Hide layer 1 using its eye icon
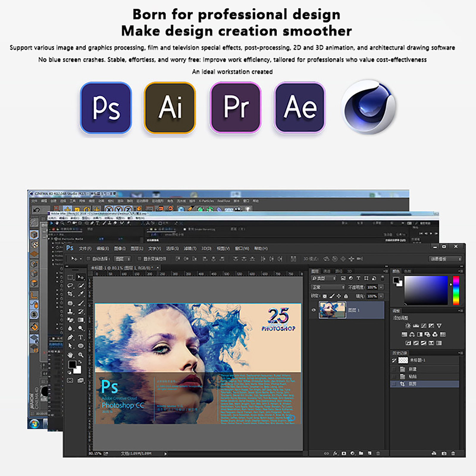 (x=314, y=310)
